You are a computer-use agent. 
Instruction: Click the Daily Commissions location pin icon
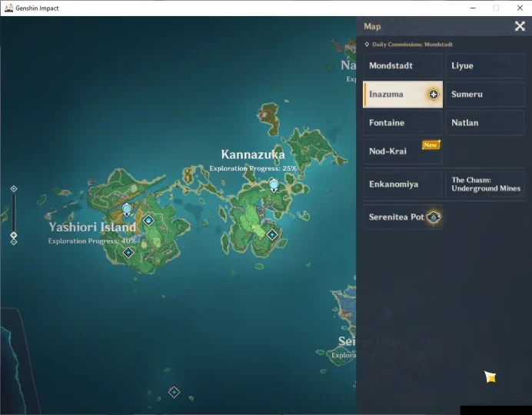pyautogui.click(x=367, y=45)
